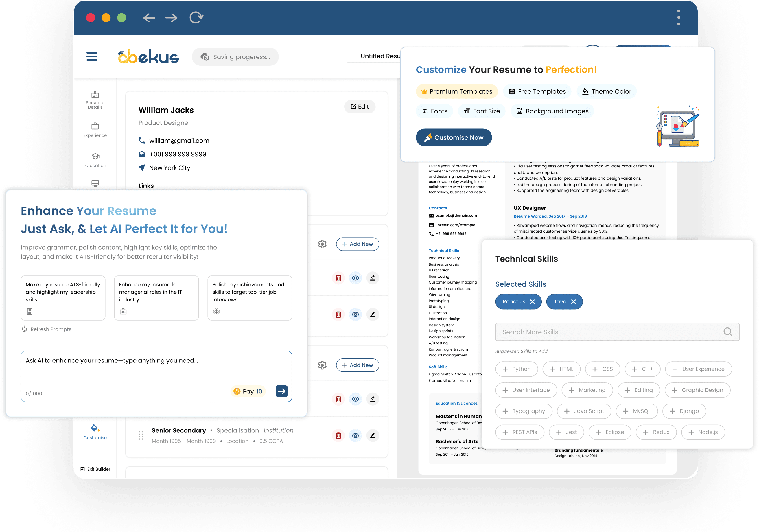This screenshot has width=759, height=532.
Task: Remove the Java selected skill
Action: pyautogui.click(x=574, y=301)
